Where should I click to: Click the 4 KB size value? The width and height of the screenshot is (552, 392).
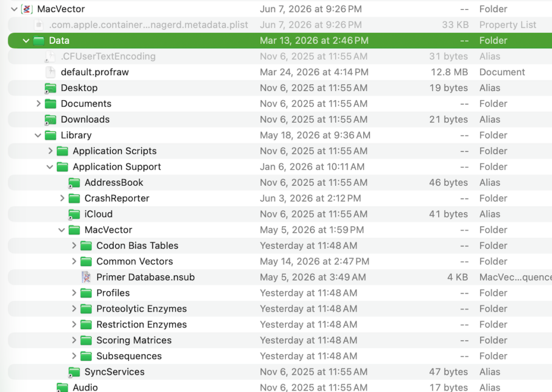[x=458, y=277]
